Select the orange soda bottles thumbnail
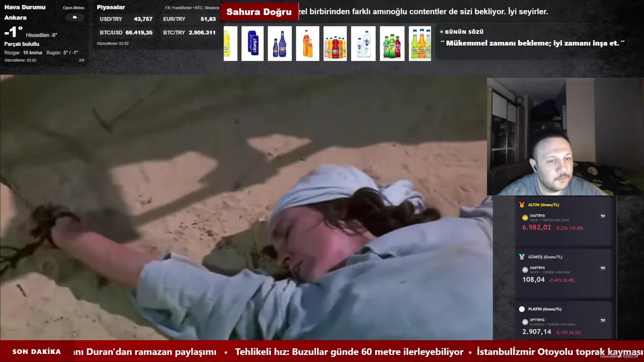Image resolution: width=644 pixels, height=362 pixels. [x=307, y=43]
